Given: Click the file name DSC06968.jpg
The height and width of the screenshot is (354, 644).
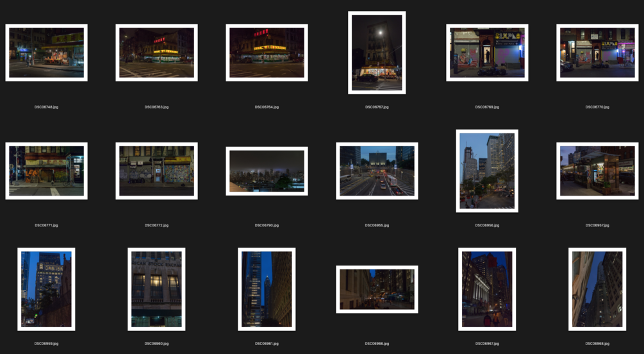Looking at the screenshot, I should tap(597, 343).
